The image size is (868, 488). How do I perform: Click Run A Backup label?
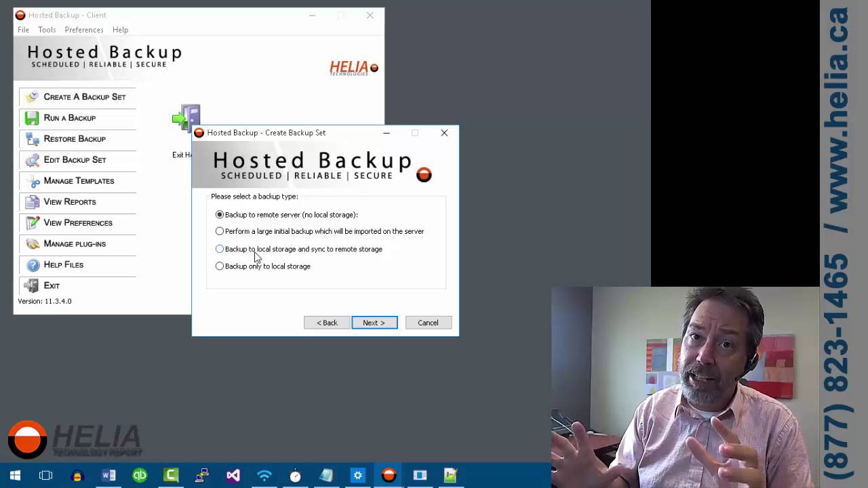click(x=70, y=118)
